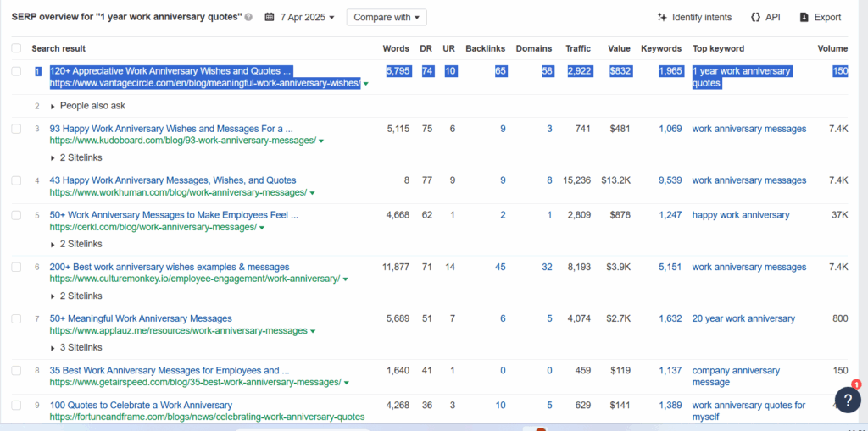Click the Value column header
This screenshot has height=431, width=868.
[x=619, y=48]
